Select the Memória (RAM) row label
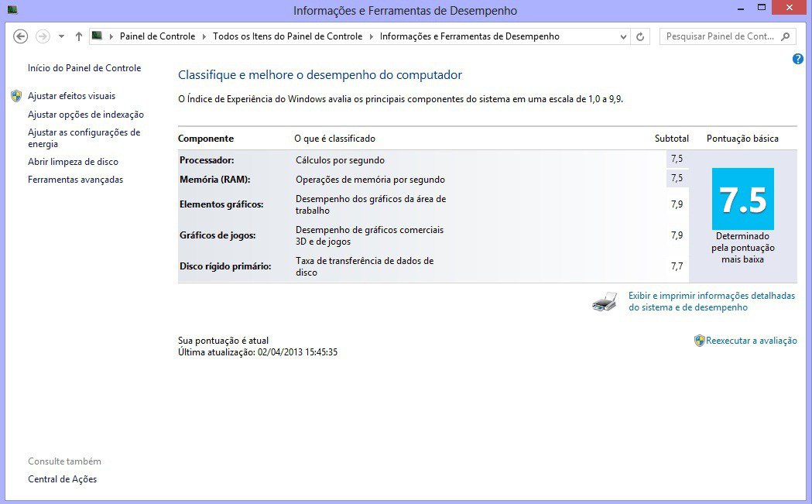The image size is (812, 504). [215, 179]
